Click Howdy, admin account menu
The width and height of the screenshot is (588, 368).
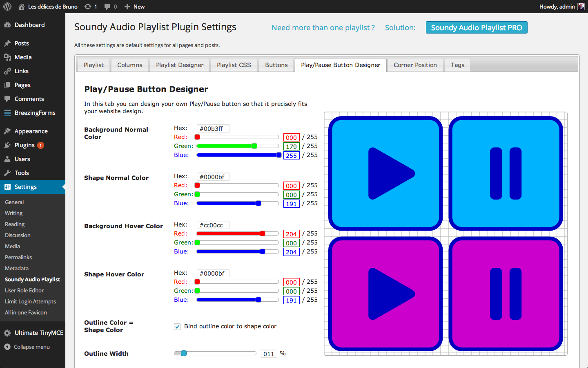pyautogui.click(x=562, y=7)
